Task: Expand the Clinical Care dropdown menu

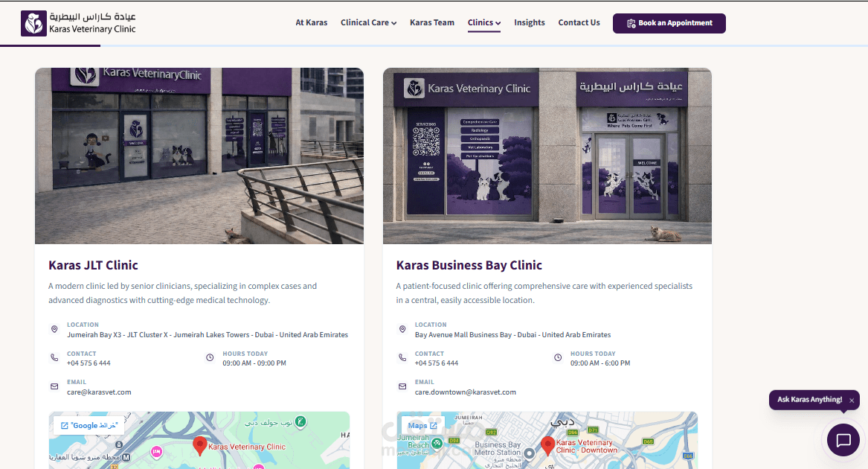Action: [x=368, y=23]
